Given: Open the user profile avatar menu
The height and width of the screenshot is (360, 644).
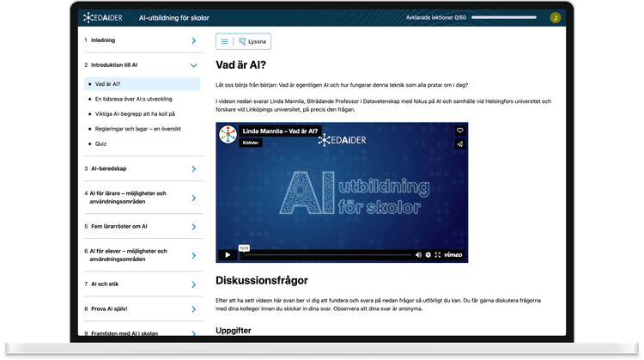Looking at the screenshot, I should [556, 17].
